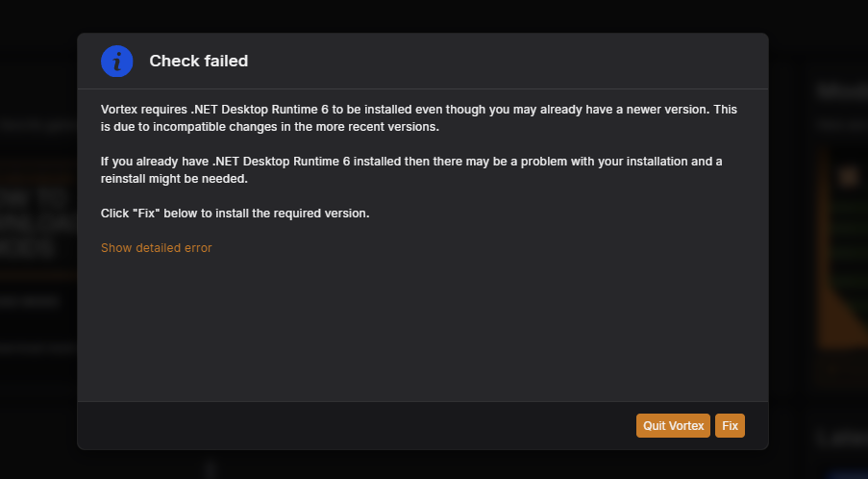Click the line Click "Fix" below to install
Image resolution: width=868 pixels, height=479 pixels.
tap(236, 214)
